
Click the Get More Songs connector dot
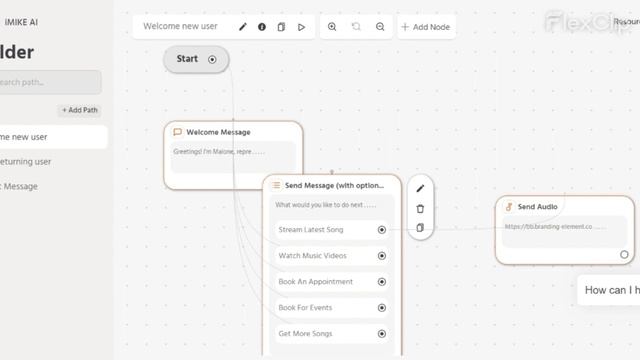[x=382, y=334]
